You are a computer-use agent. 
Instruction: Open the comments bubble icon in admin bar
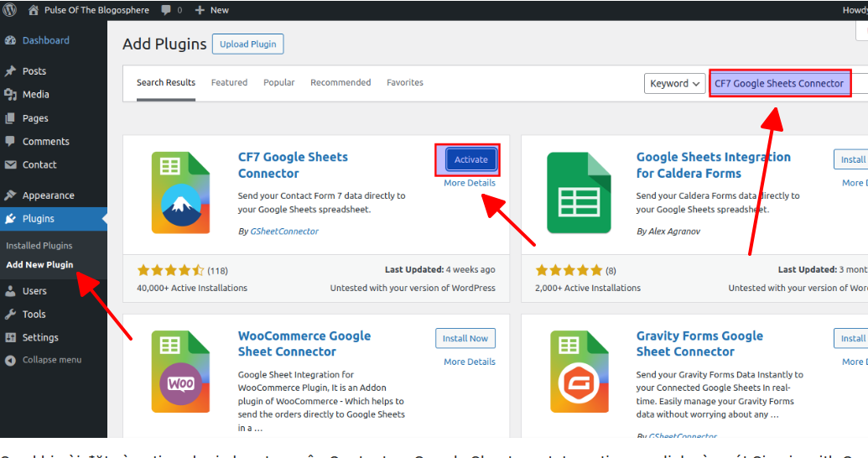coord(166,10)
